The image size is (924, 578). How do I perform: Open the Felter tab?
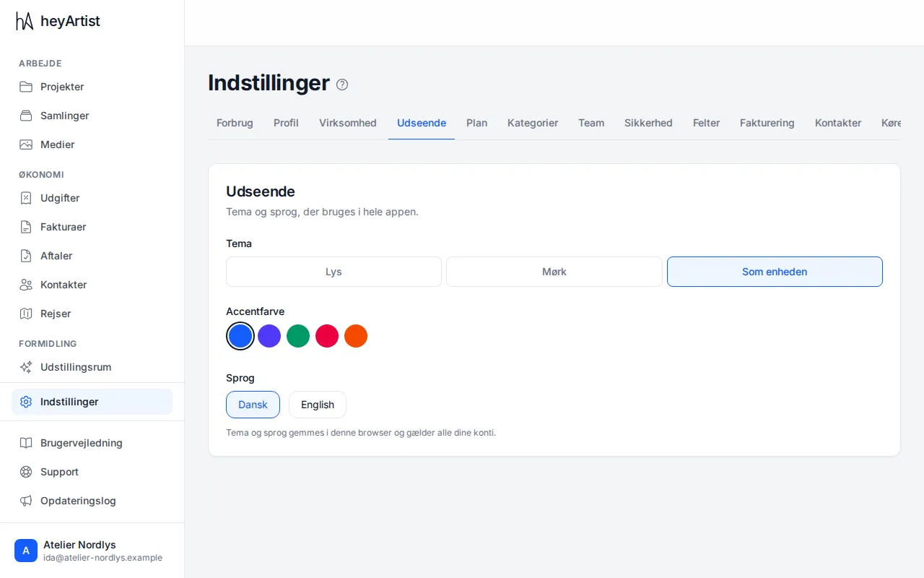coord(706,123)
